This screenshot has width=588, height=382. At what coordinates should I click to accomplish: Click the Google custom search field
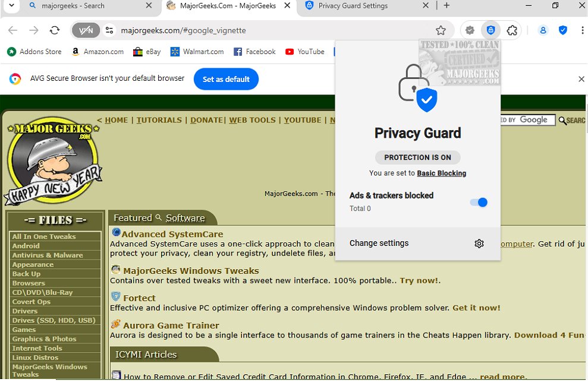click(x=528, y=120)
